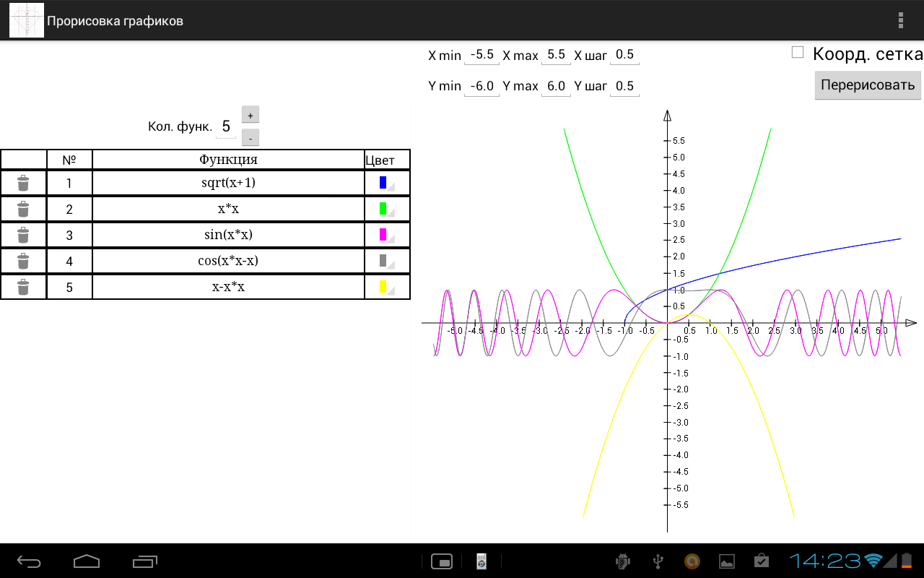Edit the function x*x cell

tap(228, 210)
